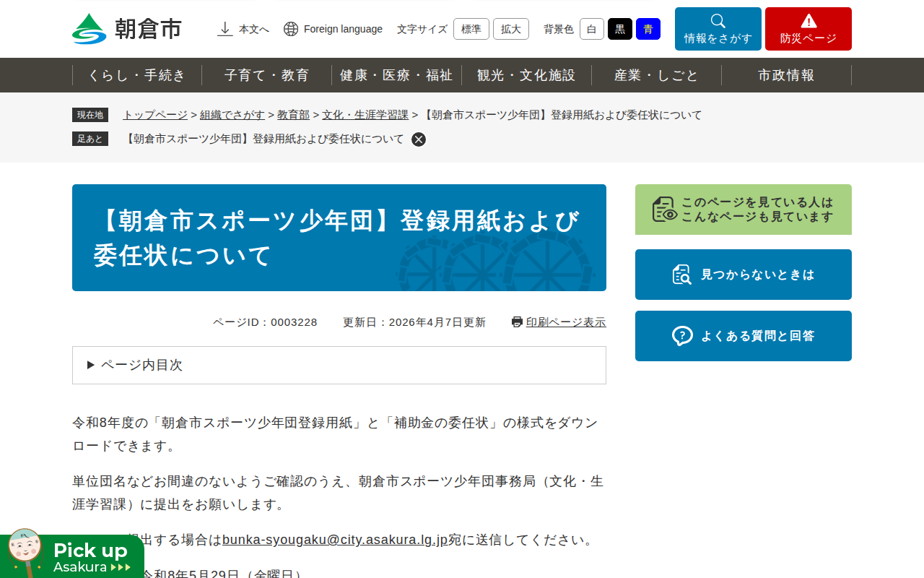This screenshot has height=578, width=924.
Task: Enlarge text with the 拡大 option
Action: [510, 29]
